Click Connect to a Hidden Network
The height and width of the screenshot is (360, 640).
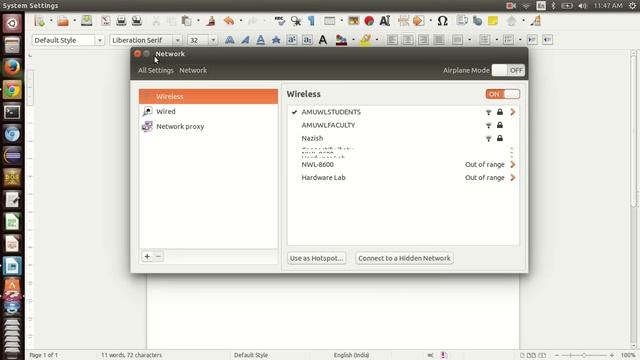click(x=404, y=258)
